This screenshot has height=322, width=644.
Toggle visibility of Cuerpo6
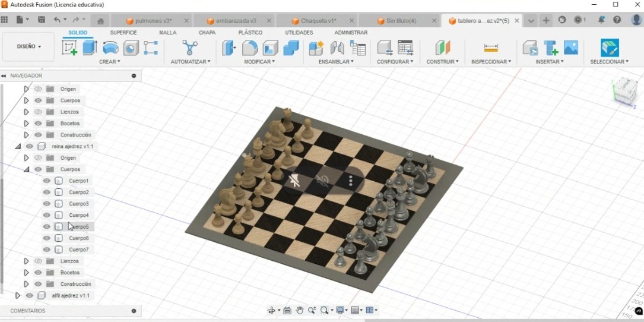point(46,238)
